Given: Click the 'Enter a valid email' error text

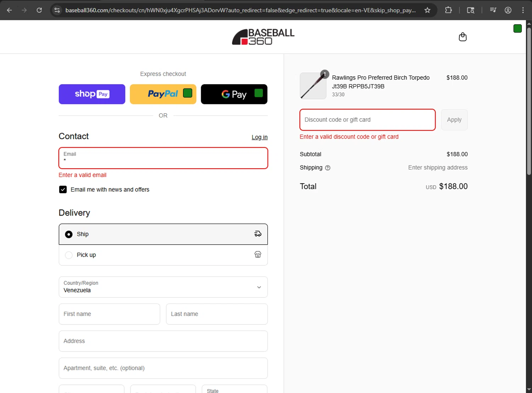Looking at the screenshot, I should 82,175.
